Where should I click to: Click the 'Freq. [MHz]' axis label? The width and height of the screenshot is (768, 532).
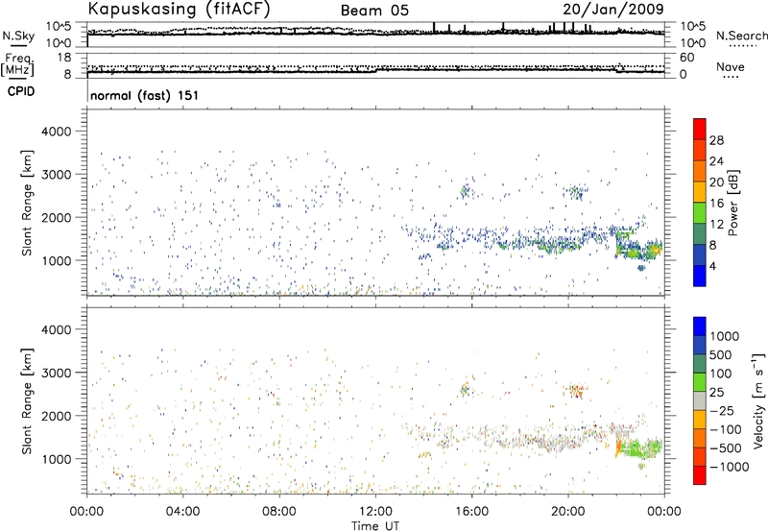tap(17, 64)
